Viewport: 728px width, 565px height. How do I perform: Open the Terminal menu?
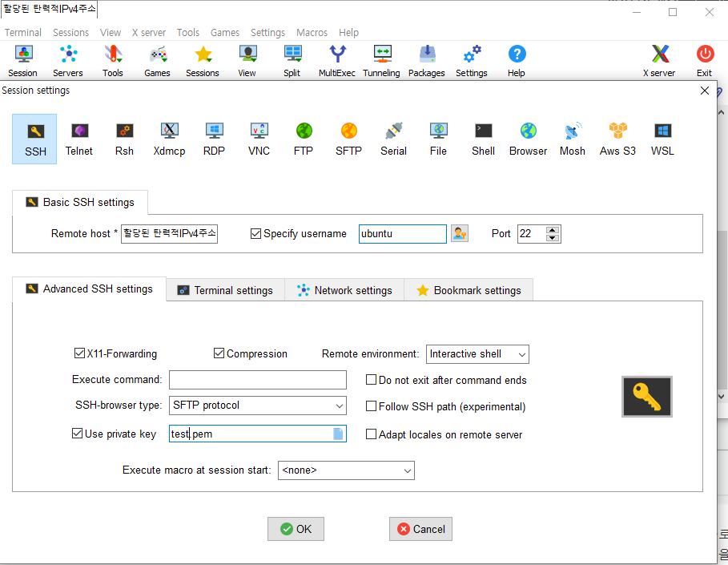[x=23, y=33]
